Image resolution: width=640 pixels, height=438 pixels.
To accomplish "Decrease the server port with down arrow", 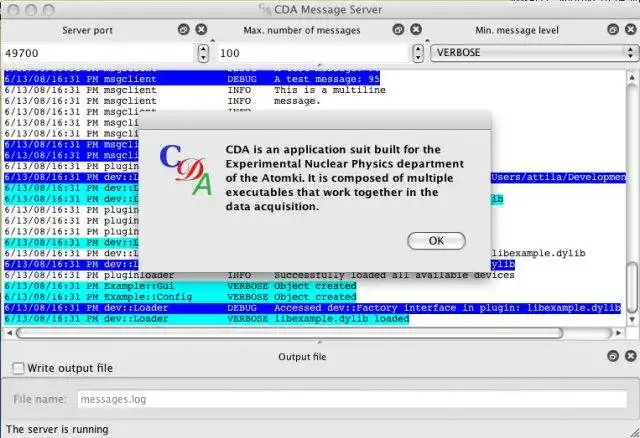I will pyautogui.click(x=203, y=58).
